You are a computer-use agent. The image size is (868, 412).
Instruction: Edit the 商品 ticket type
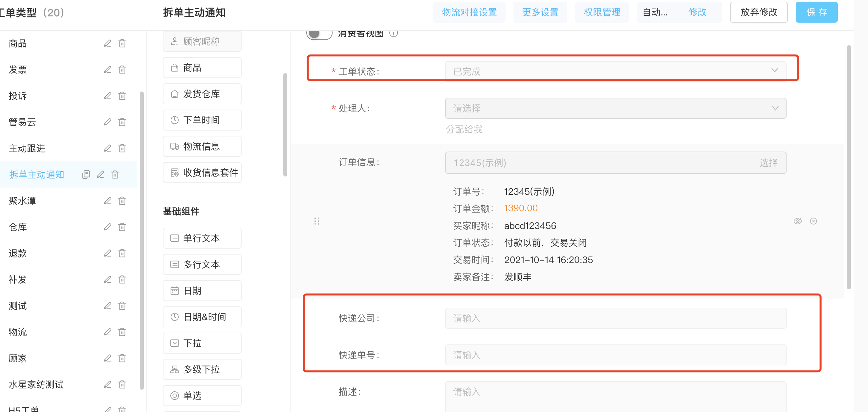[107, 43]
